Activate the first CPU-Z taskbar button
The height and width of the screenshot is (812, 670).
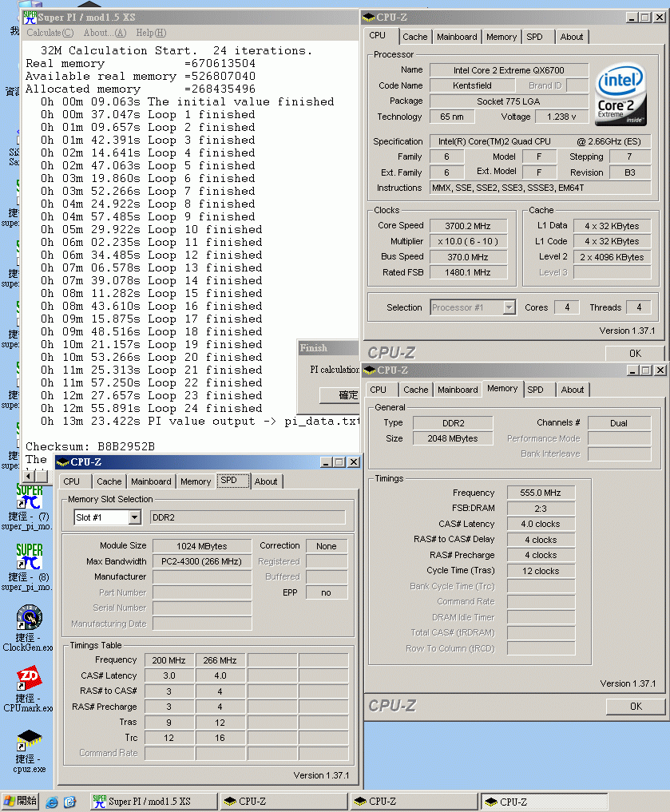[283, 801]
